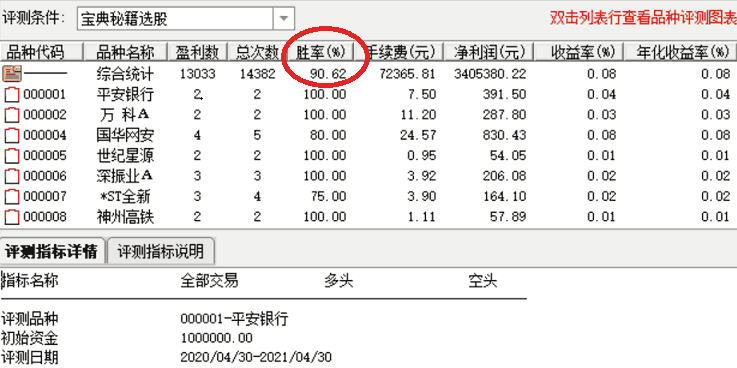Select the 国华网安 row name
The height and width of the screenshot is (368, 737).
coord(125,135)
